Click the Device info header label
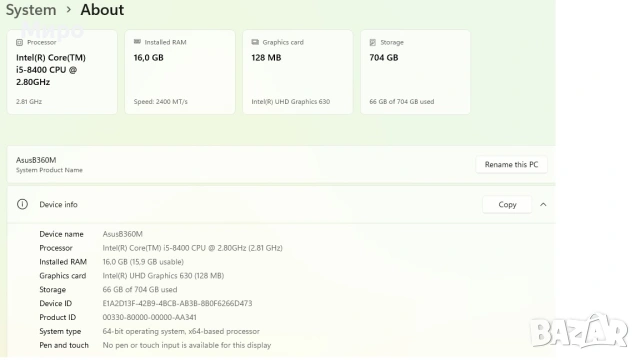Viewport: 640px width, 360px height. click(x=58, y=204)
